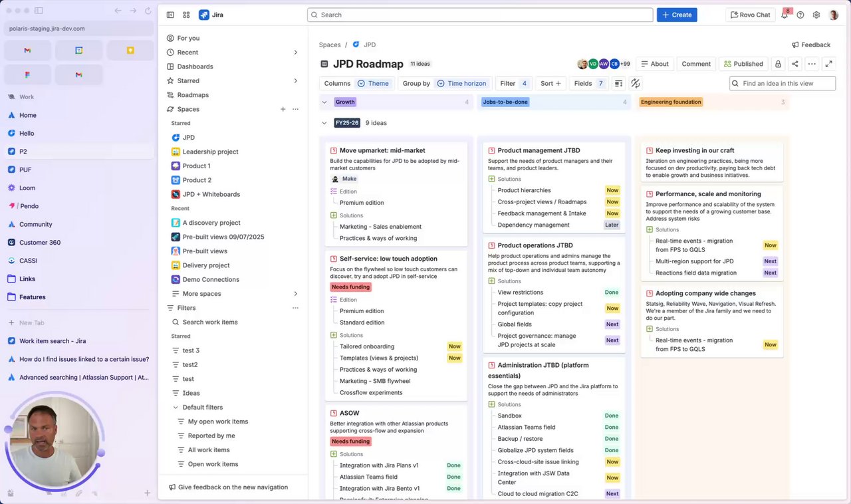This screenshot has height=504, width=851.
Task: Click the orange Engineering foundation theme label
Action: tap(671, 102)
